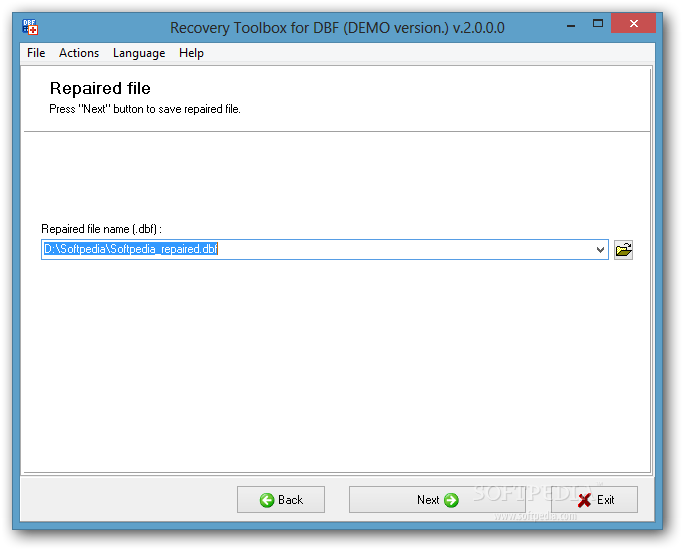This screenshot has width=683, height=550.
Task: Close the Recovery Toolbox window
Action: pyautogui.click(x=633, y=24)
